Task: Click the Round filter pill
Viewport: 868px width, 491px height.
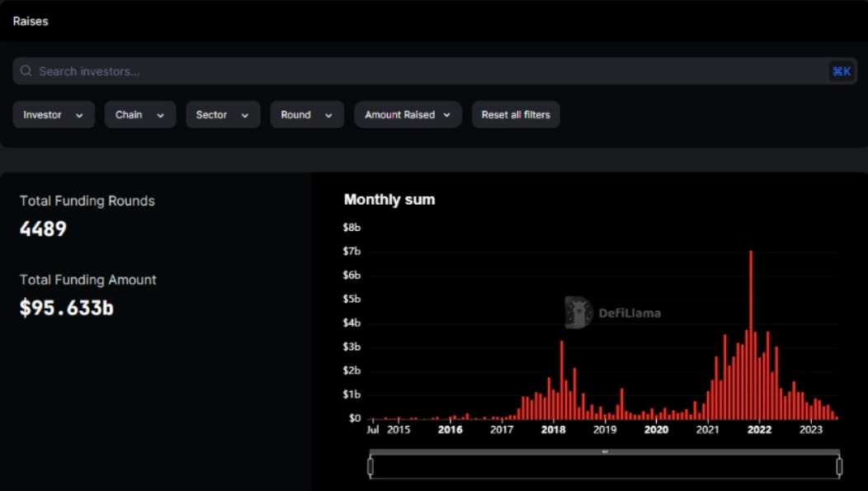Action: pyautogui.click(x=307, y=115)
